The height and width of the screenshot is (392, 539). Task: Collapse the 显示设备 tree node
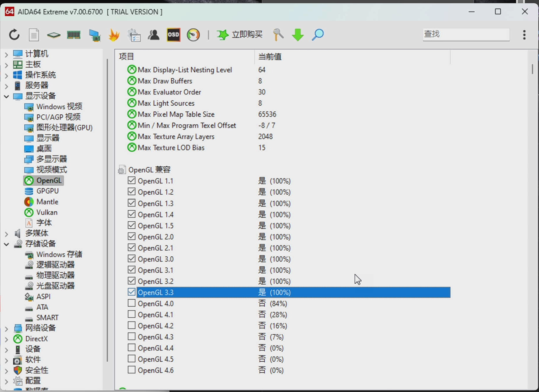(6, 97)
